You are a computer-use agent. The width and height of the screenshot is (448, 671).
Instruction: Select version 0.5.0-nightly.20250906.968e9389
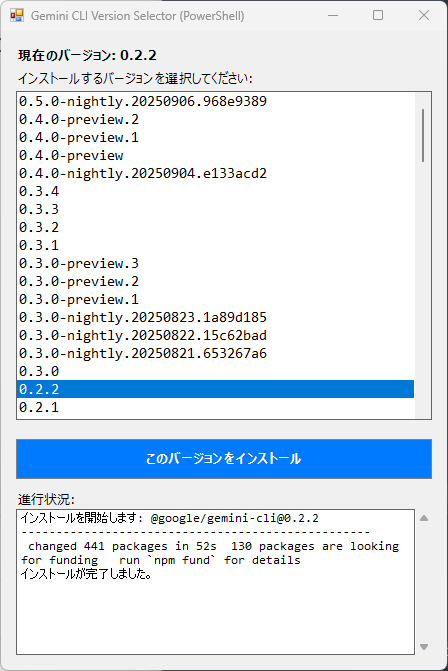(215, 101)
